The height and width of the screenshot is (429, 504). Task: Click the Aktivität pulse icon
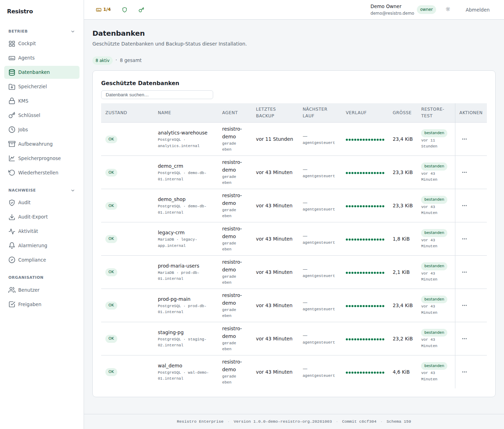pyautogui.click(x=12, y=231)
